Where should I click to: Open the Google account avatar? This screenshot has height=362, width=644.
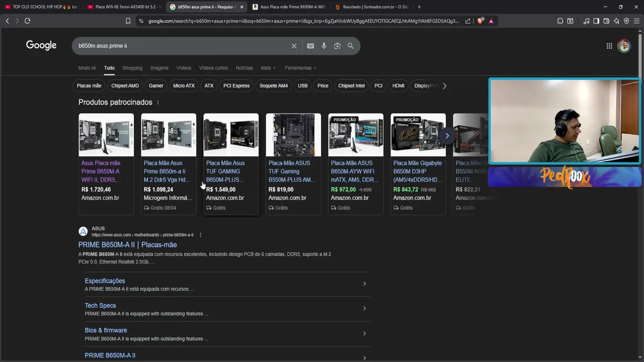[x=624, y=46]
